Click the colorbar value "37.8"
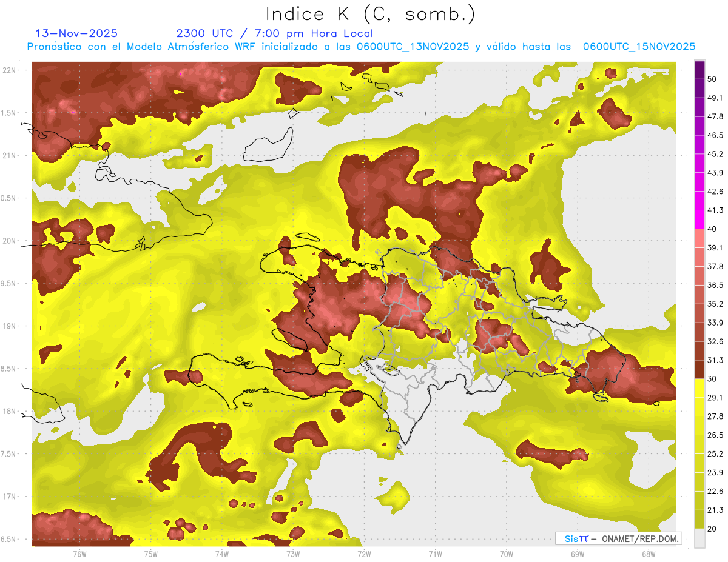728x562 pixels. click(715, 267)
